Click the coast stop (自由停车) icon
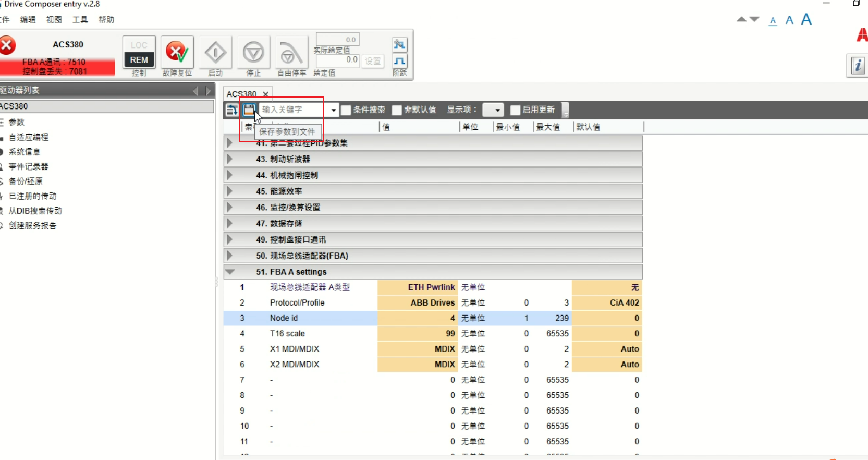This screenshot has height=460, width=868. pos(291,52)
